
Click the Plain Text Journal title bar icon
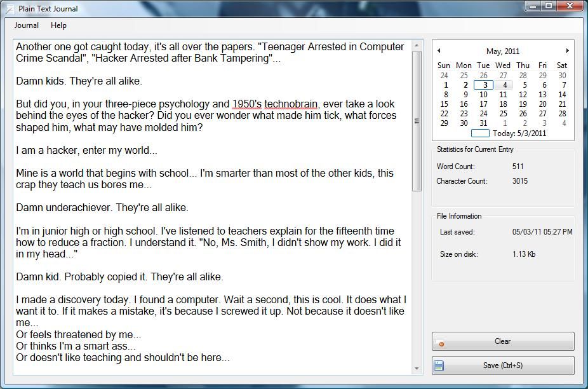coord(11,9)
